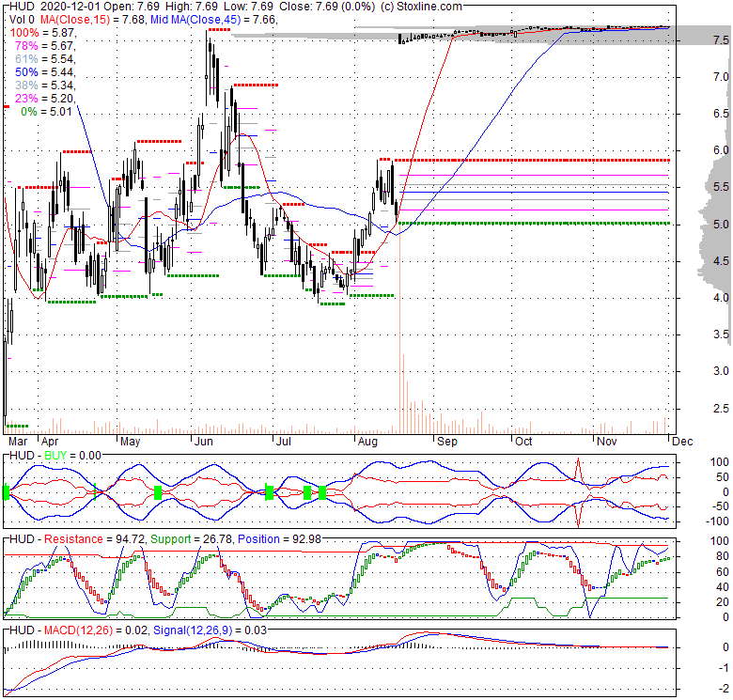This screenshot has width=733, height=700.
Task: Click the 23% = 5.20 level label
Action: coord(44,98)
